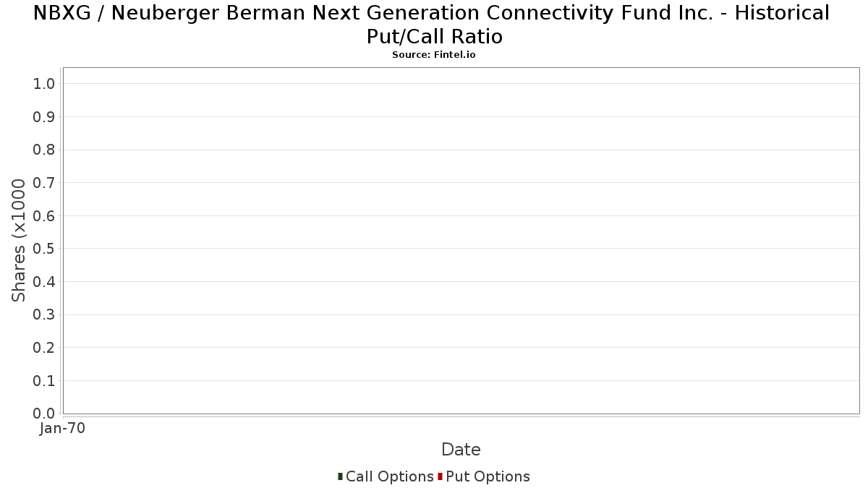Click the green Call Options legend swatch
This screenshot has width=868, height=488.
[340, 476]
